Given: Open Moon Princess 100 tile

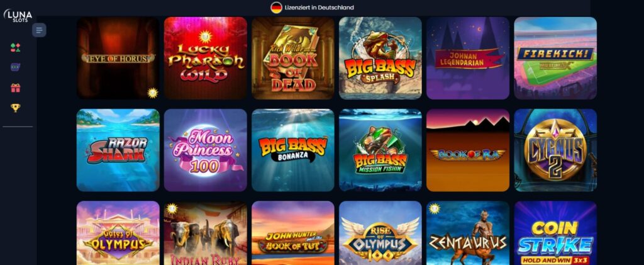Looking at the screenshot, I should [x=206, y=150].
